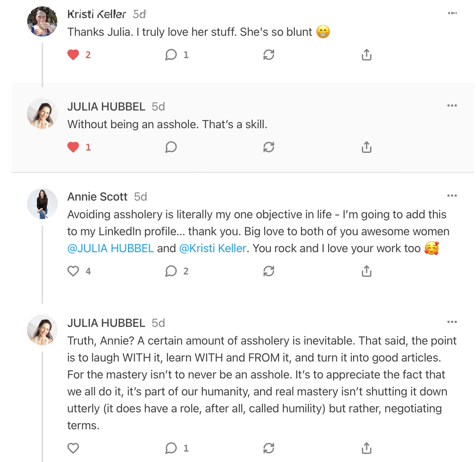Like Julia Hubbel's long reply about mastery
Screen dimensions: 476x462
pos(73,448)
